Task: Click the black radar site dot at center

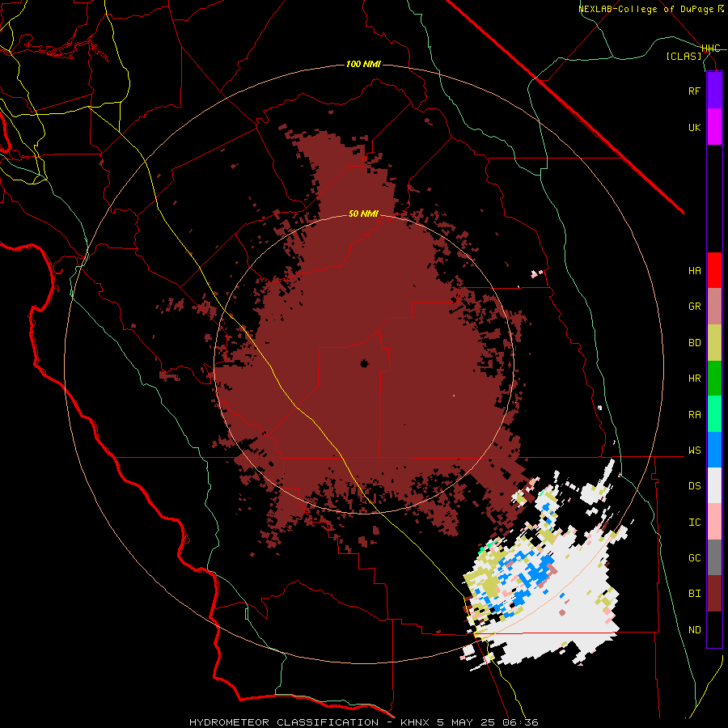Action: pos(364,363)
